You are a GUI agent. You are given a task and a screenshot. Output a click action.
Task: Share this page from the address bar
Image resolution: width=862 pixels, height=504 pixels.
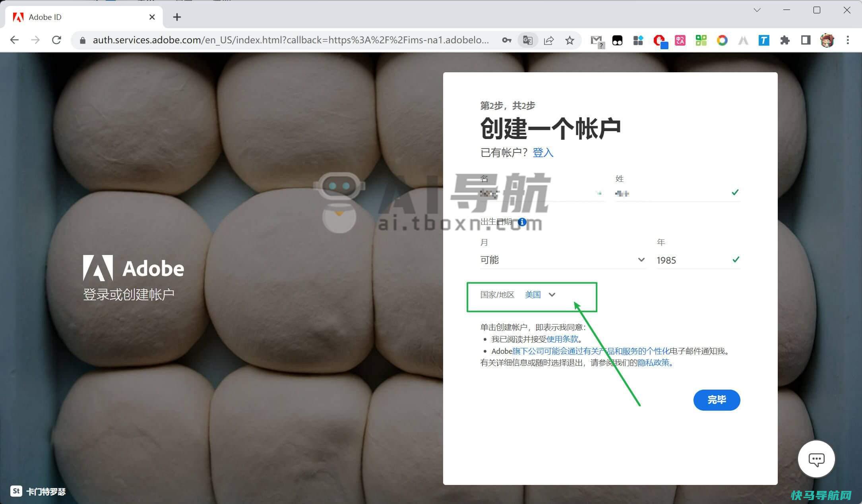(549, 40)
